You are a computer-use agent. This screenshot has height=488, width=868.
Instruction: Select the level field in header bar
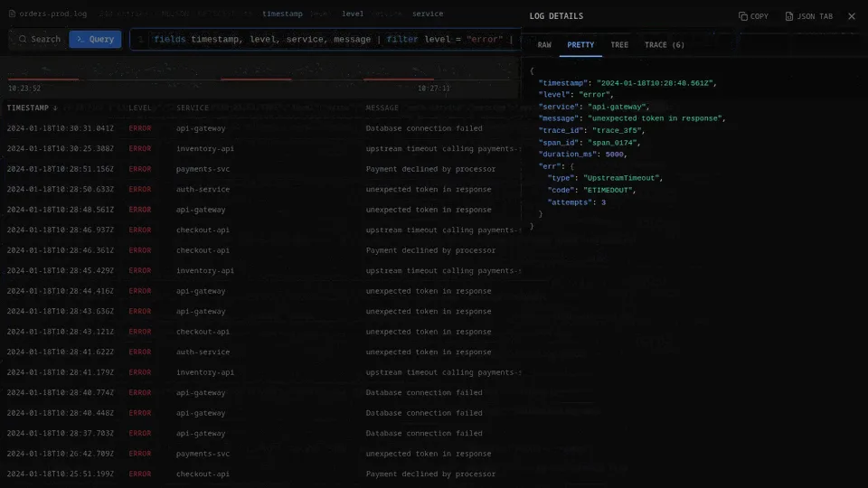coord(352,14)
